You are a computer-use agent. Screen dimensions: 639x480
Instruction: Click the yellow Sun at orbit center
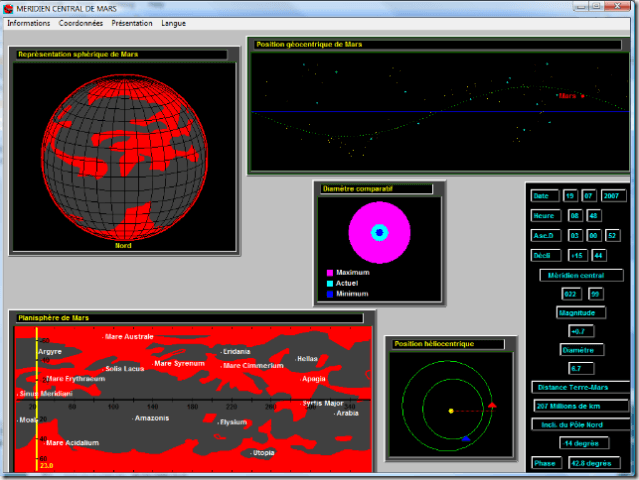451,410
